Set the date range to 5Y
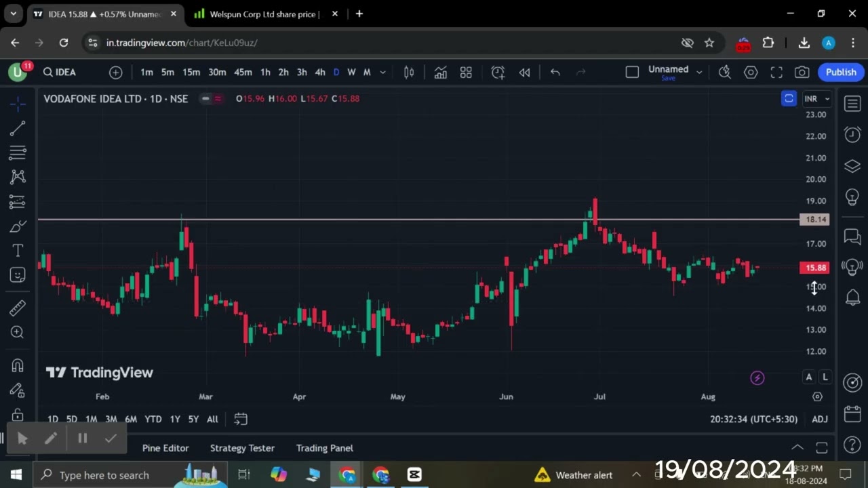Screen dimensions: 868x488 193,419
